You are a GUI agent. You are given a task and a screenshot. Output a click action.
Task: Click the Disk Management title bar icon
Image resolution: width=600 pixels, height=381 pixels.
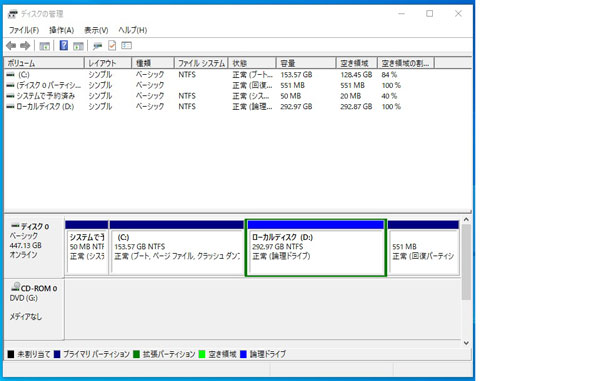click(x=13, y=14)
